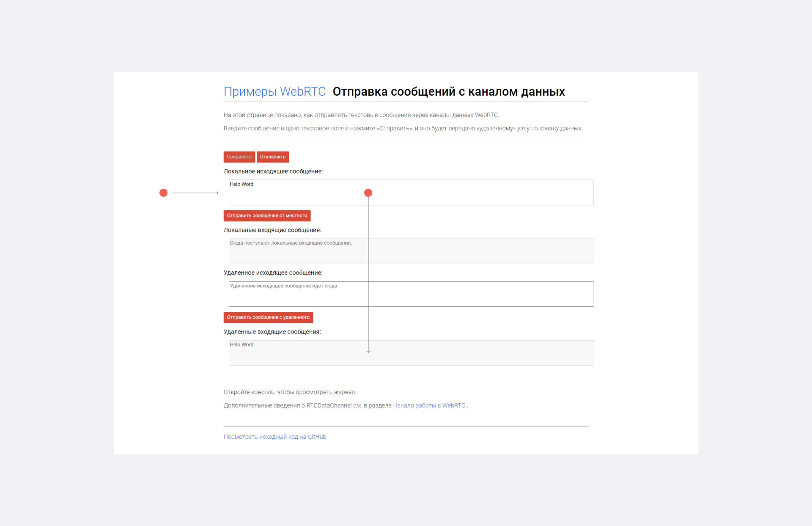Click the Отправка сообщений с каналом данных heading

click(448, 92)
